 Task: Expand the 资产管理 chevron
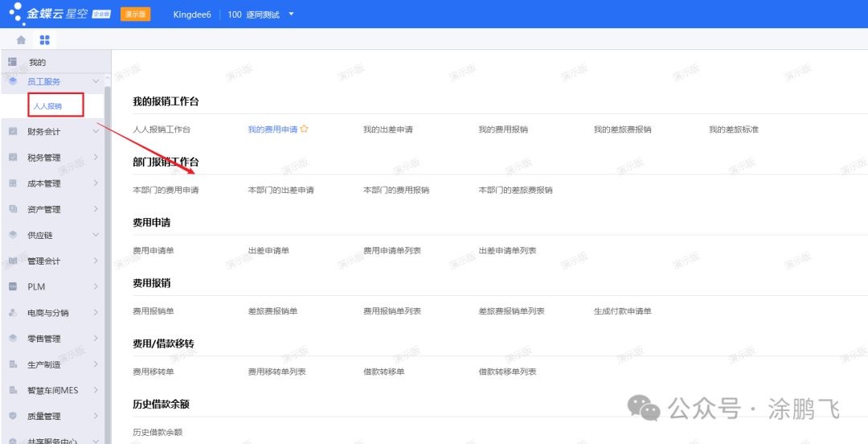pyautogui.click(x=96, y=209)
